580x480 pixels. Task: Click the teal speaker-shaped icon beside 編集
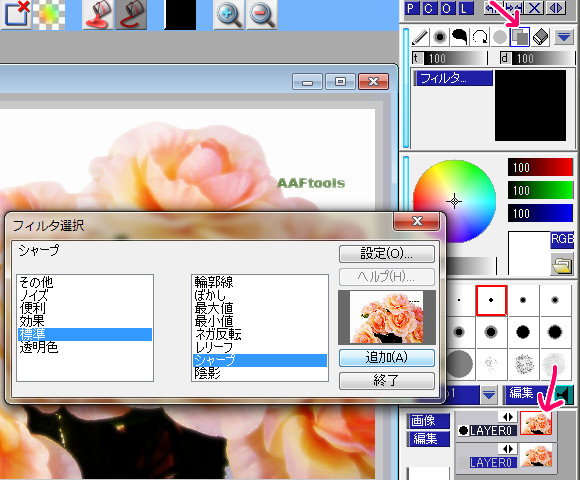click(564, 395)
